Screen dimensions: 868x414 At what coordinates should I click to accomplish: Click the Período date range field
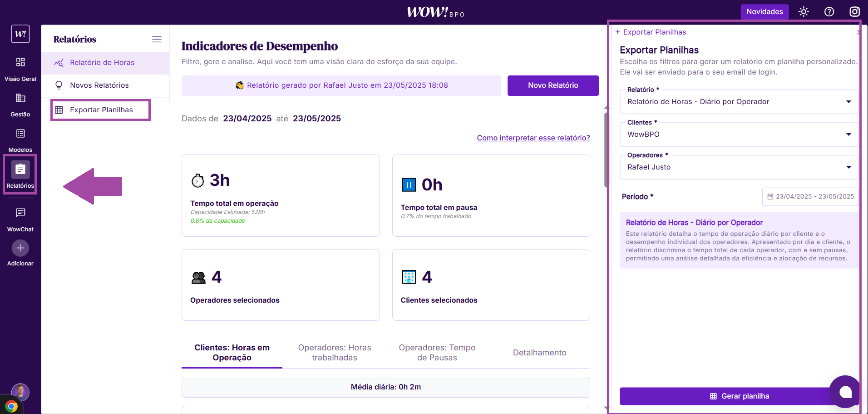click(810, 197)
